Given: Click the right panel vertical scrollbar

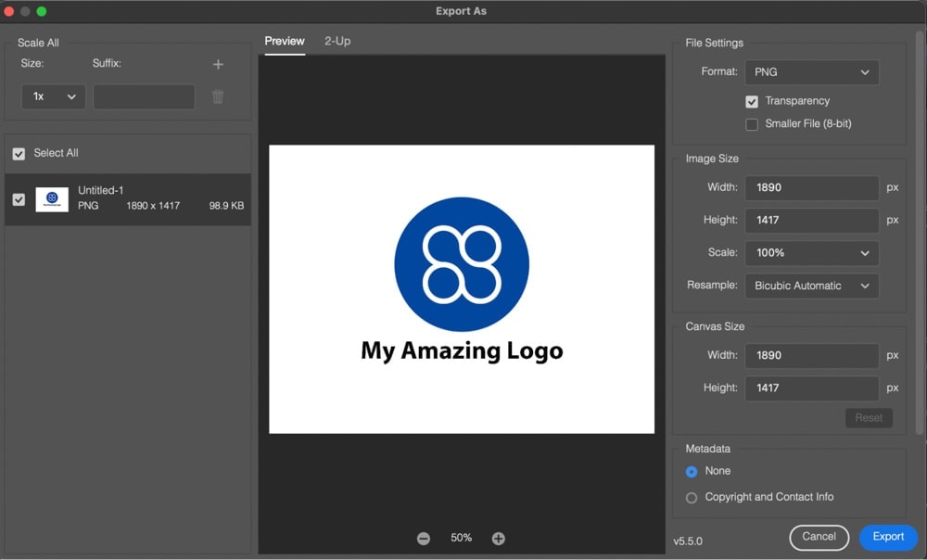Looking at the screenshot, I should tap(920, 233).
